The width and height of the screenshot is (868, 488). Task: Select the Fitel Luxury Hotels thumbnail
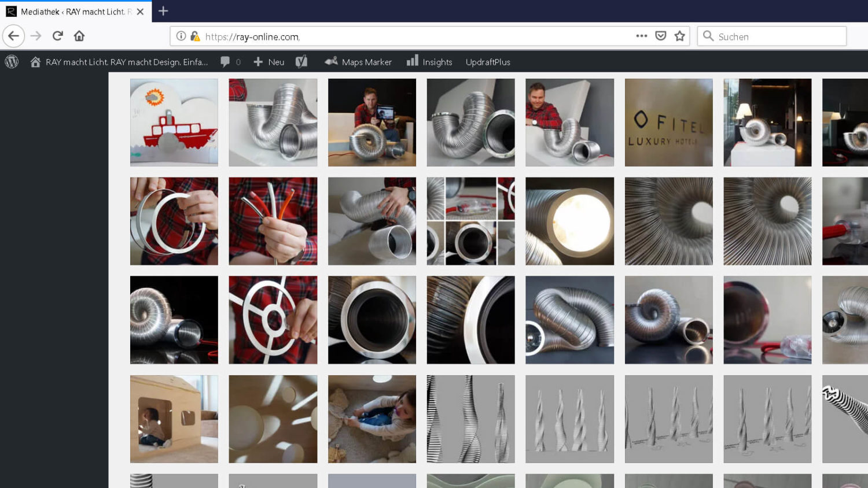pos(668,123)
